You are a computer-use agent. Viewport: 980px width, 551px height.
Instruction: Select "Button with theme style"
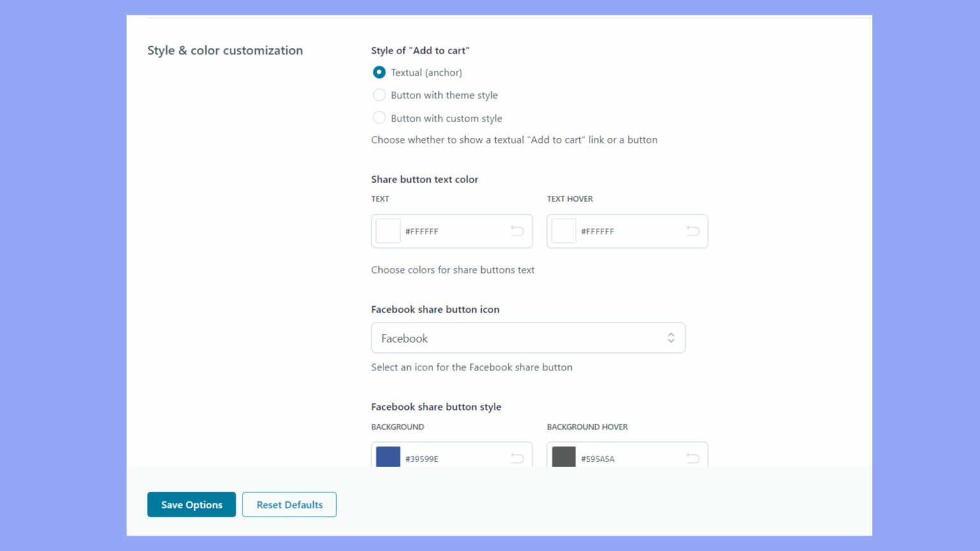point(379,94)
